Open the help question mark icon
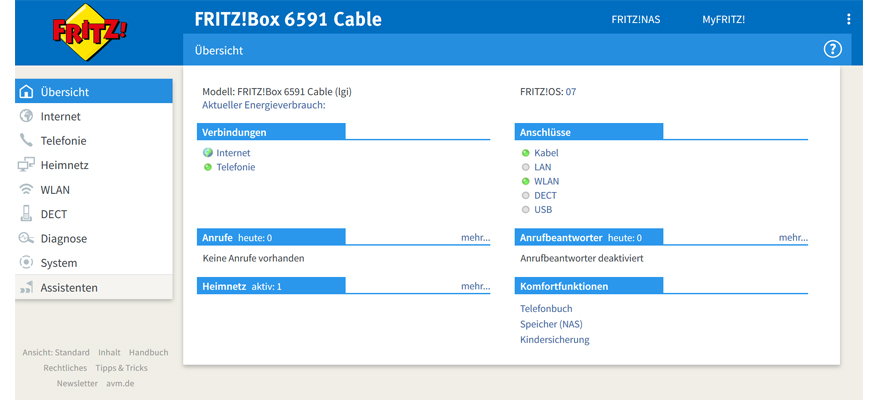879x400 pixels. (x=832, y=49)
